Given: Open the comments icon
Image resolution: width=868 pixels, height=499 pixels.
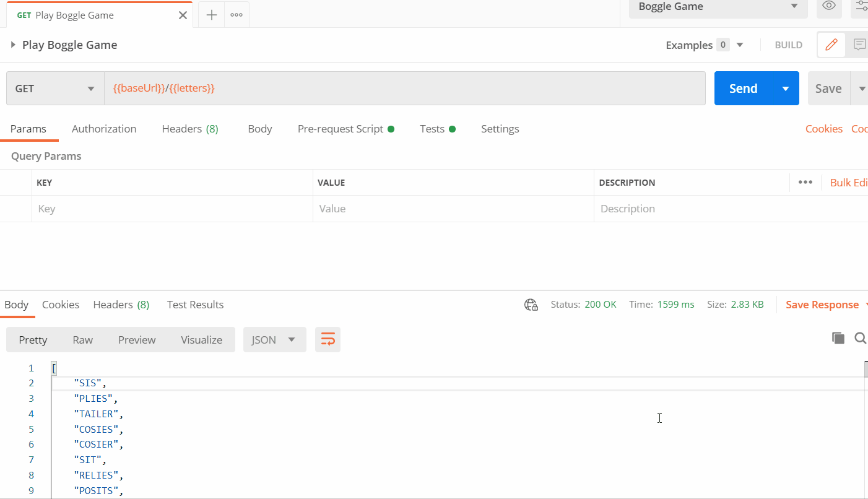Looking at the screenshot, I should pos(859,45).
